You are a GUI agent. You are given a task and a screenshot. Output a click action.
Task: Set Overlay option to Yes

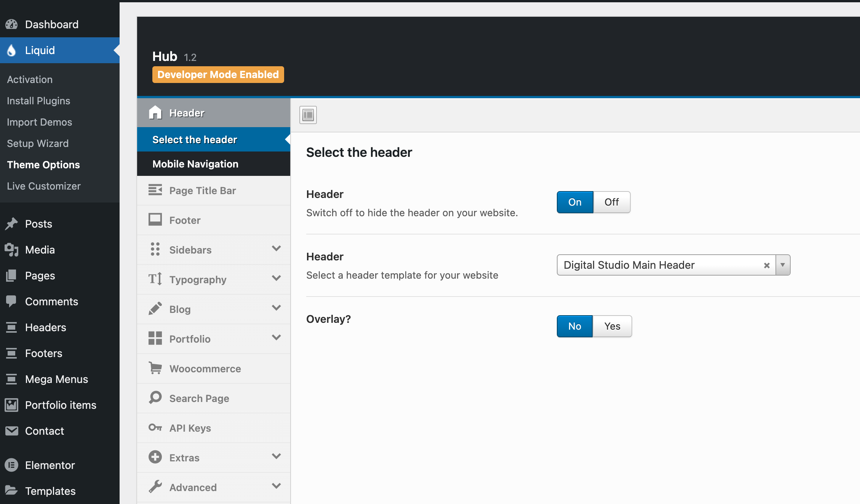click(612, 326)
